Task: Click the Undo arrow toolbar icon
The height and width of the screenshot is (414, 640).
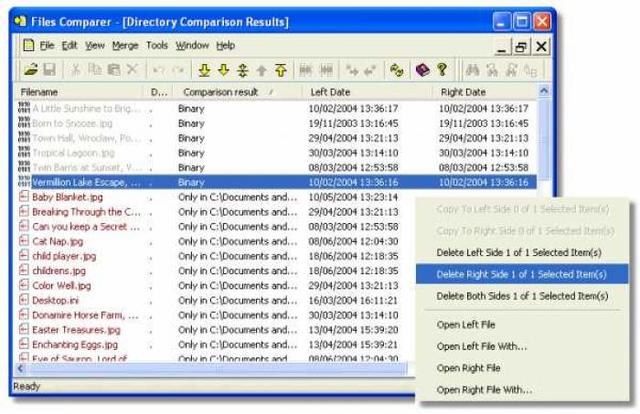Action: (x=158, y=70)
